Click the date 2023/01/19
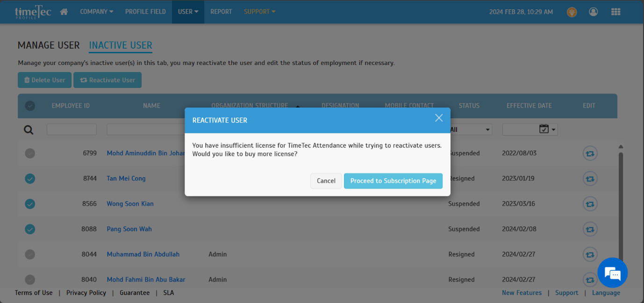644x303 pixels. 519,179
